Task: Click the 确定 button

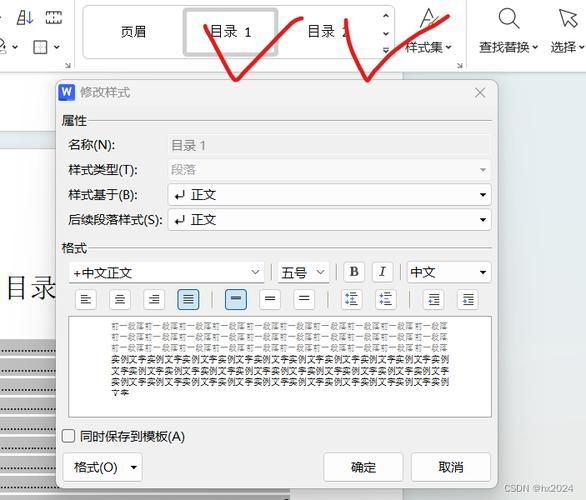Action: [363, 467]
